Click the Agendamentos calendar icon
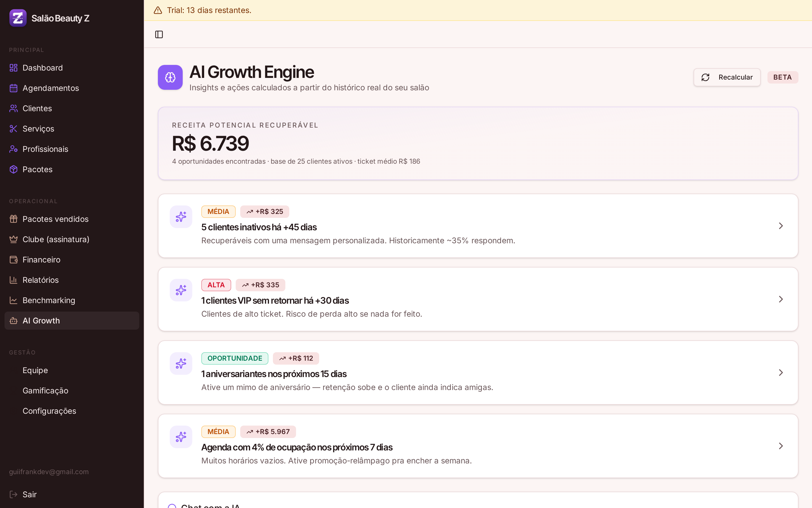This screenshot has height=508, width=812. [14, 88]
